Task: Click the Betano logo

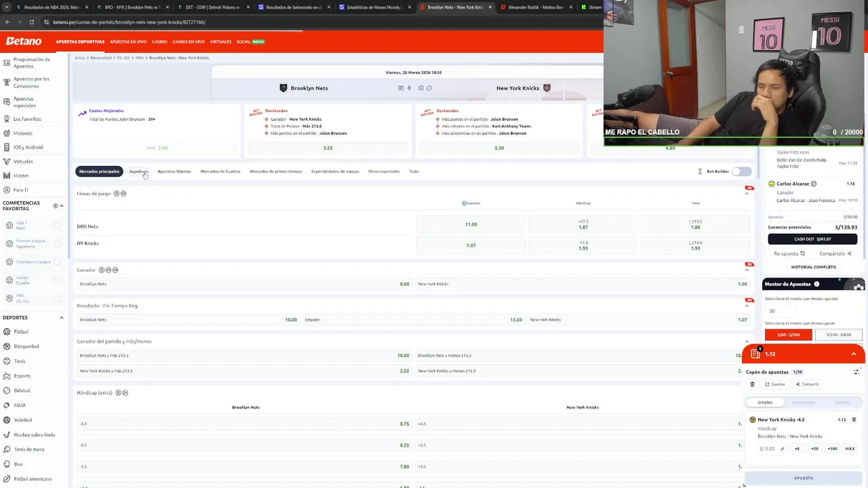Action: [24, 41]
